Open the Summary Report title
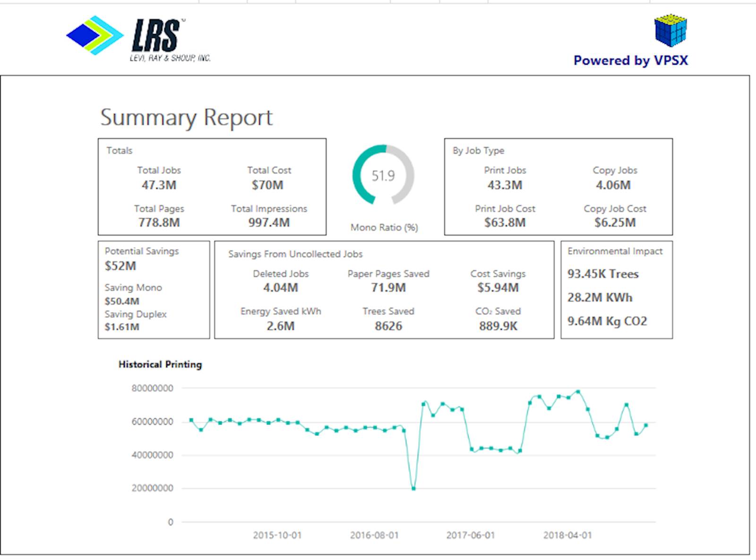Screen dimensions: 756x560 pyautogui.click(x=186, y=117)
